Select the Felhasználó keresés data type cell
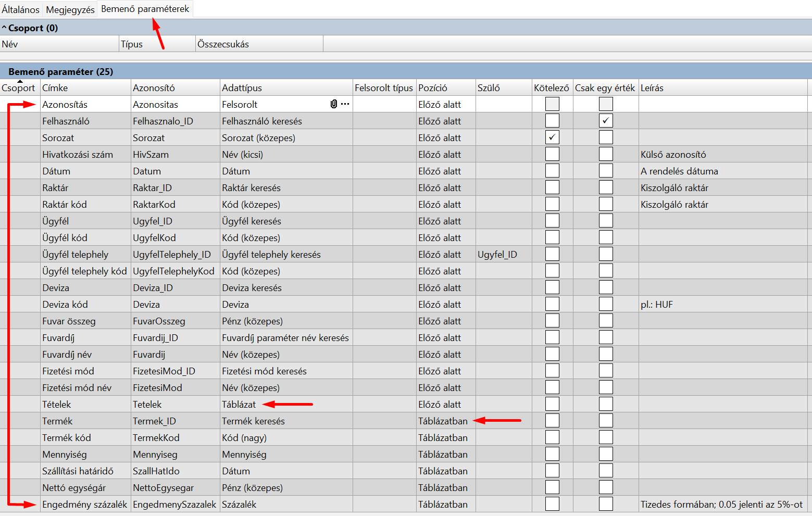Image resolution: width=812 pixels, height=516 pixels. (x=286, y=121)
